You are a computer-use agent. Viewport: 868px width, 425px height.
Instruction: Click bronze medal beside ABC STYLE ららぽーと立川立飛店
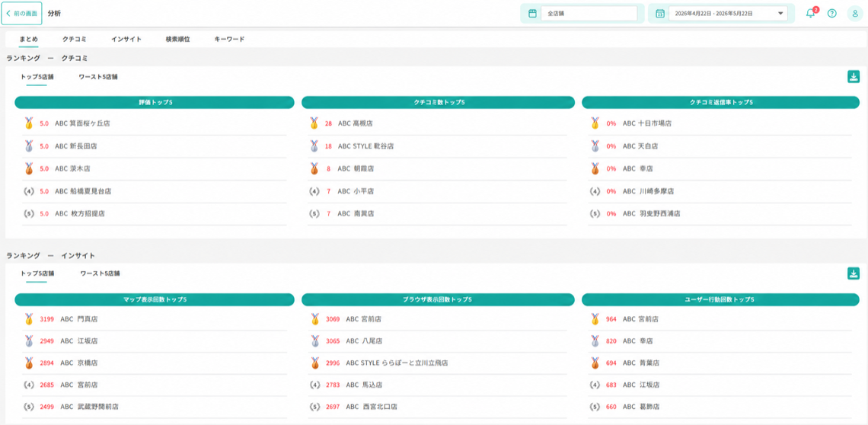point(314,363)
